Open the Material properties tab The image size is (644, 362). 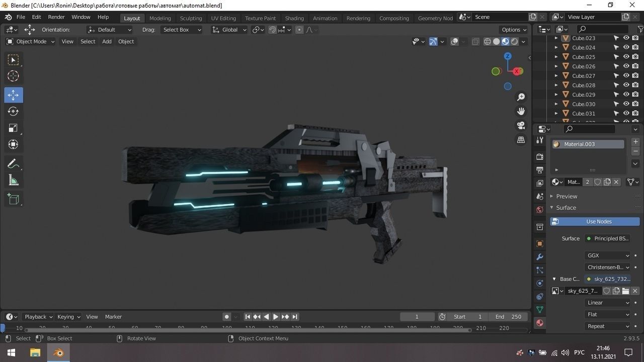540,323
